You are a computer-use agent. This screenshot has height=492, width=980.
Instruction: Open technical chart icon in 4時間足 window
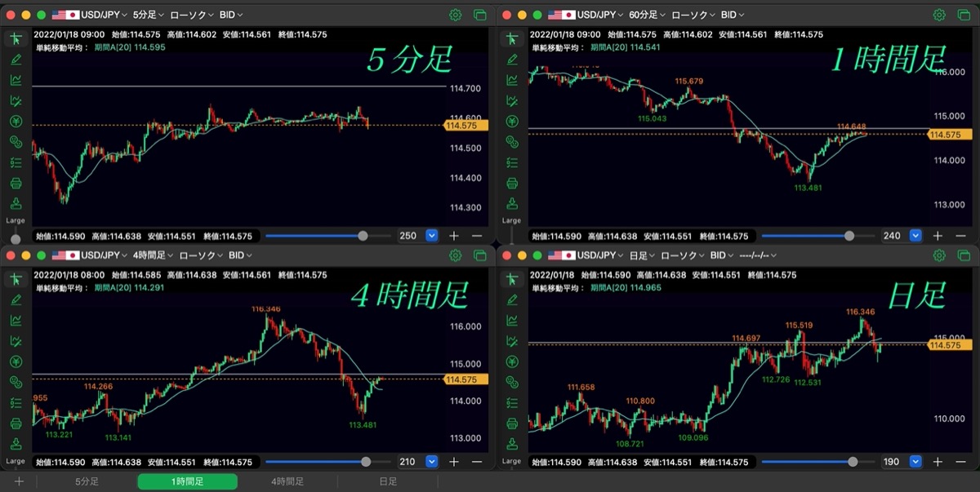click(x=16, y=321)
